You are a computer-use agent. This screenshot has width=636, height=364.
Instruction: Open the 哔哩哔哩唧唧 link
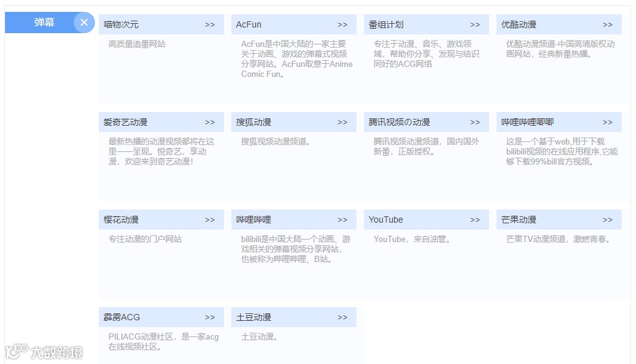point(527,122)
